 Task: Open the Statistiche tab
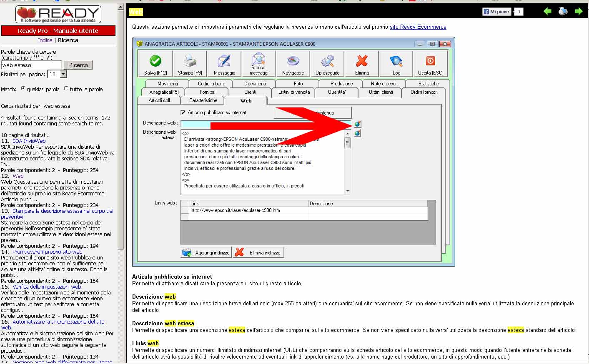(429, 84)
